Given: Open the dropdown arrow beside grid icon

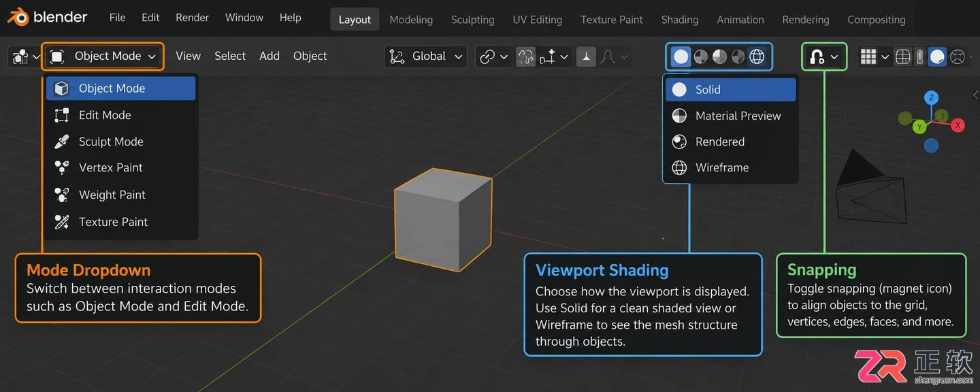Looking at the screenshot, I should [885, 57].
